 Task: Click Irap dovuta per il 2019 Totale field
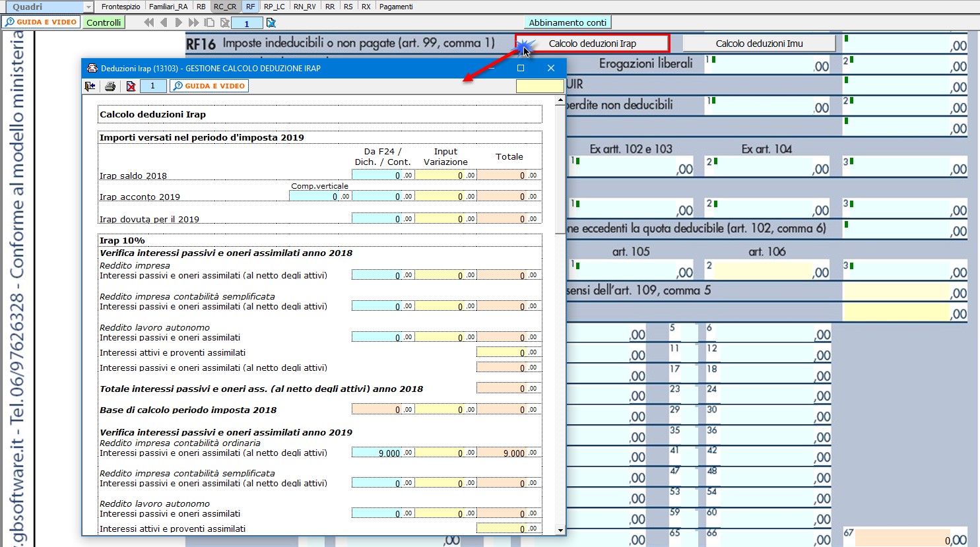click(507, 218)
